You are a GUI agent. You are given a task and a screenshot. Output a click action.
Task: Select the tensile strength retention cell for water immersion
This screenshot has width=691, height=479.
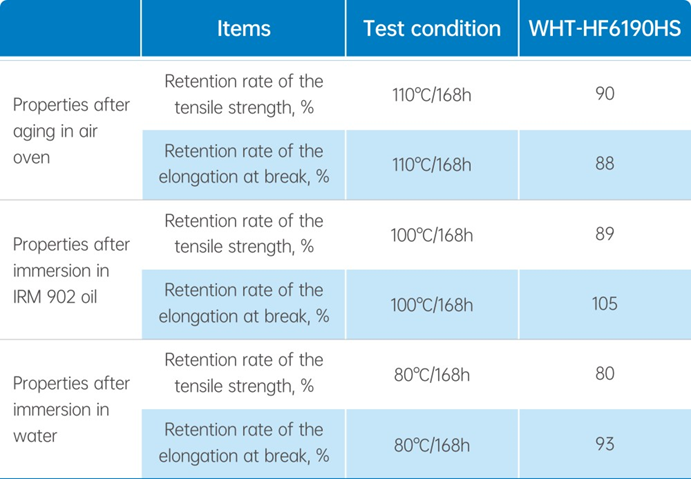[x=243, y=373]
